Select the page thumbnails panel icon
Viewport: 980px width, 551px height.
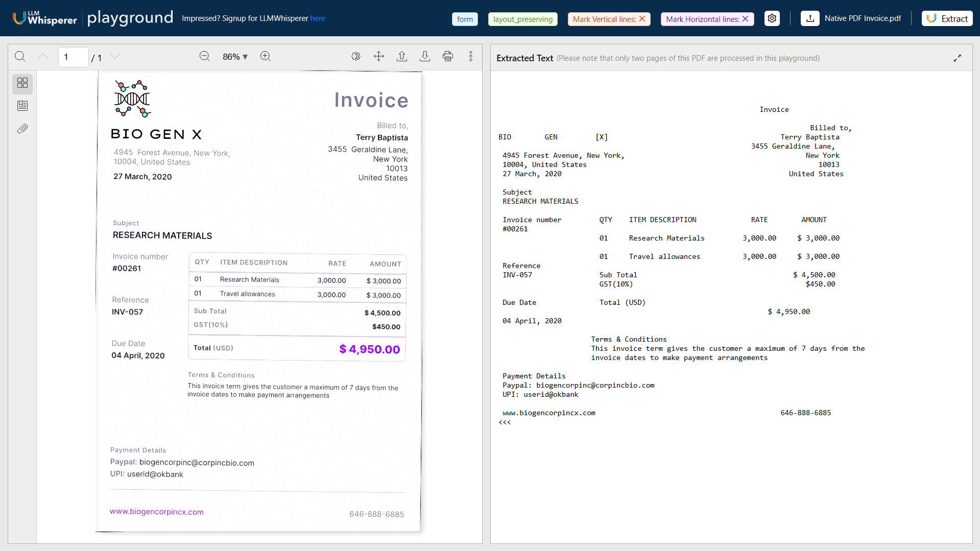pyautogui.click(x=22, y=84)
